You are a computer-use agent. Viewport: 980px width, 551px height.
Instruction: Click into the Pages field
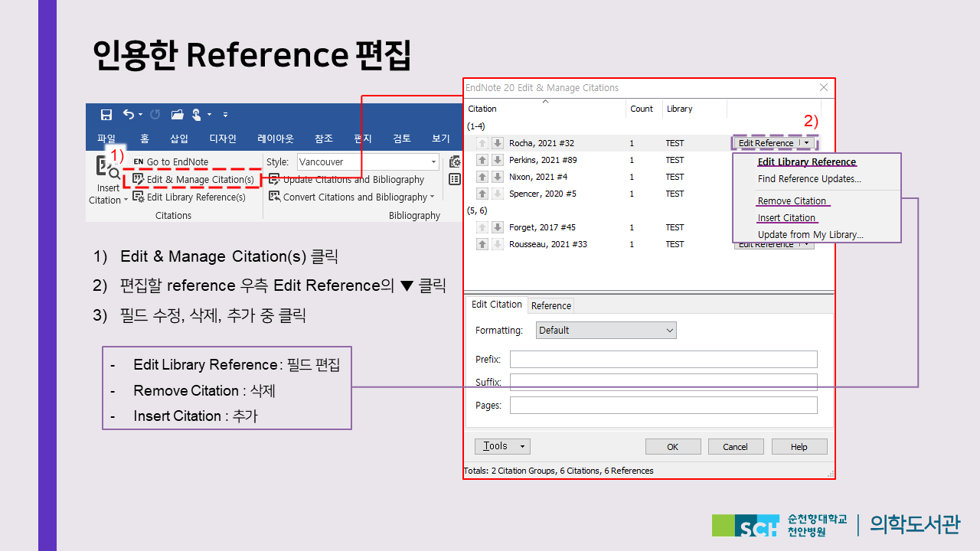[664, 406]
